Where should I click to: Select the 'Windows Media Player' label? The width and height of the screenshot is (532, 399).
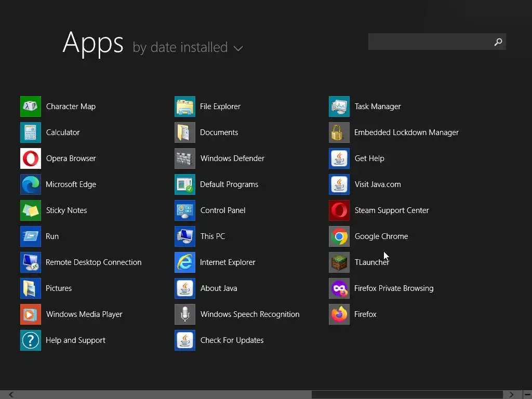coord(84,314)
